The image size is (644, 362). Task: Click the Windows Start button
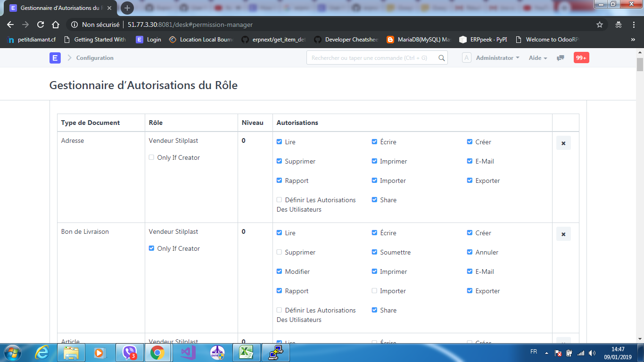click(x=12, y=353)
